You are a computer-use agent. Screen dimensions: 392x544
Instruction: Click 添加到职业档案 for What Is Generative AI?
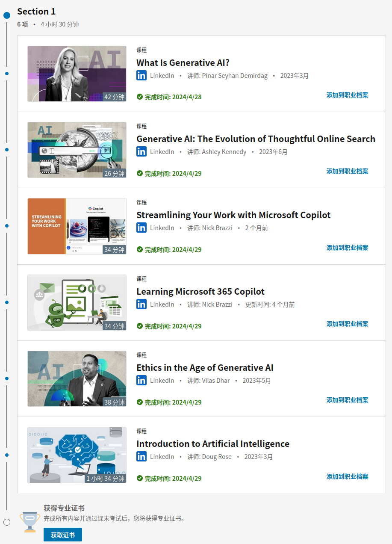(347, 95)
